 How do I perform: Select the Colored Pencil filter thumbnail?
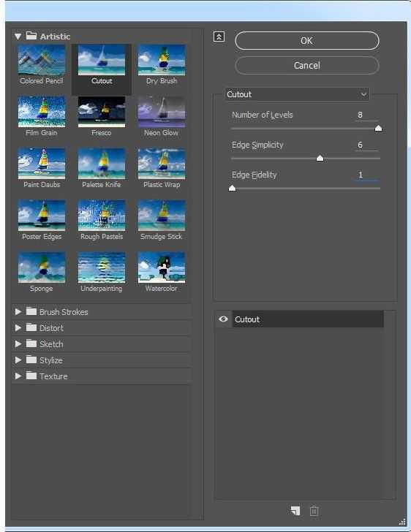[42, 60]
